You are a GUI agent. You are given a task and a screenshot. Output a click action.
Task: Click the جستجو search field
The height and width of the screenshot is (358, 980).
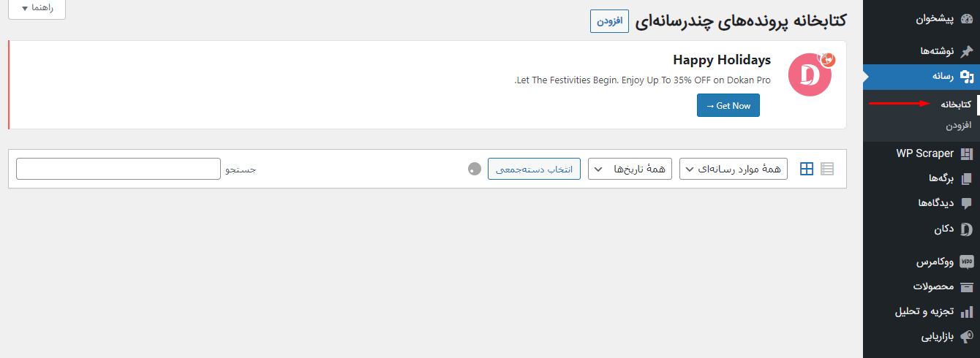(x=118, y=169)
